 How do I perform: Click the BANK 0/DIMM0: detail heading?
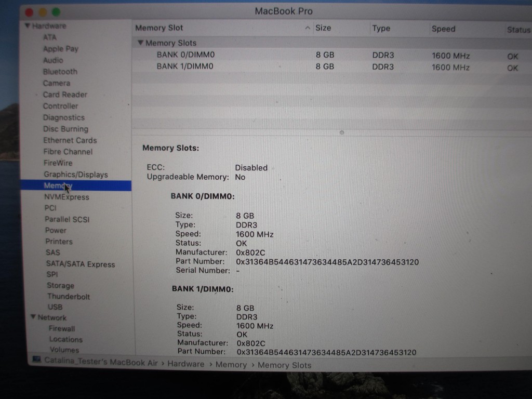(x=203, y=196)
